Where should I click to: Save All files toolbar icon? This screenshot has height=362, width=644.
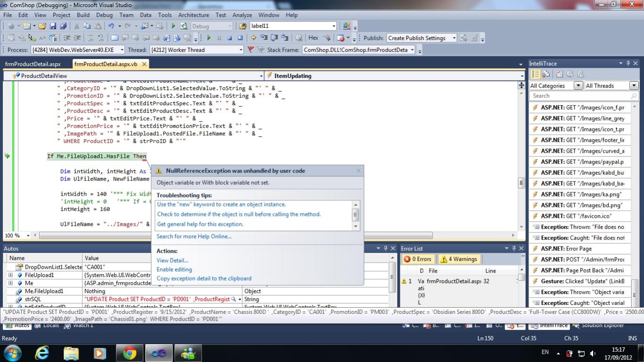pyautogui.click(x=63, y=26)
